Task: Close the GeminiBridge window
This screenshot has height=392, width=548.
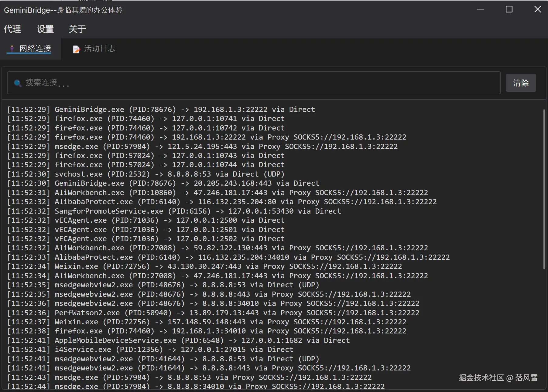Action: coord(537,9)
